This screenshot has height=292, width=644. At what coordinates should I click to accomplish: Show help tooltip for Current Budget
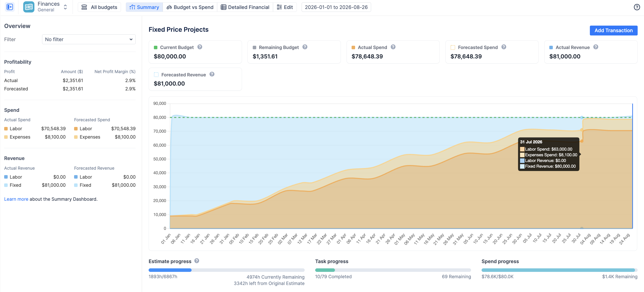point(200,47)
